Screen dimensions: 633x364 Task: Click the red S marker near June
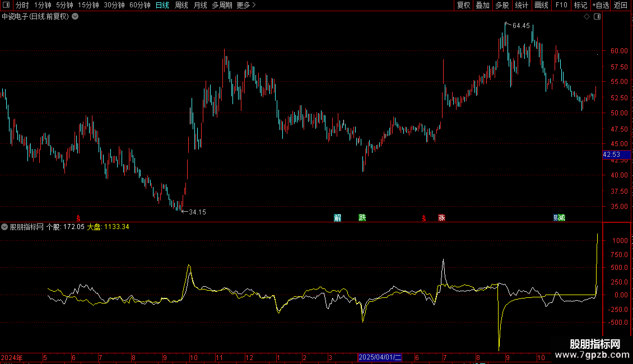[x=78, y=218]
